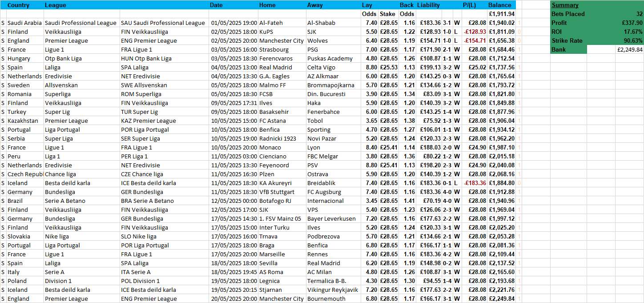Click the P/(L) column header
The image size is (644, 303).
click(469, 5)
